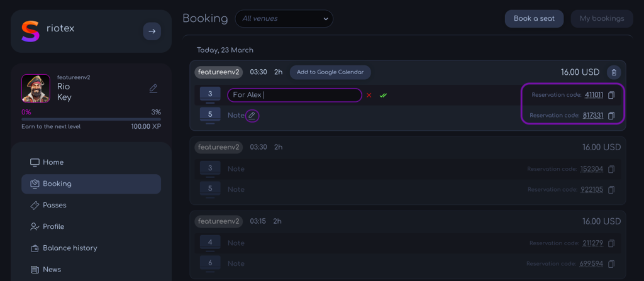Screen dimensions: 644x281
Task: Click the For Alex note input field
Action: (294, 95)
